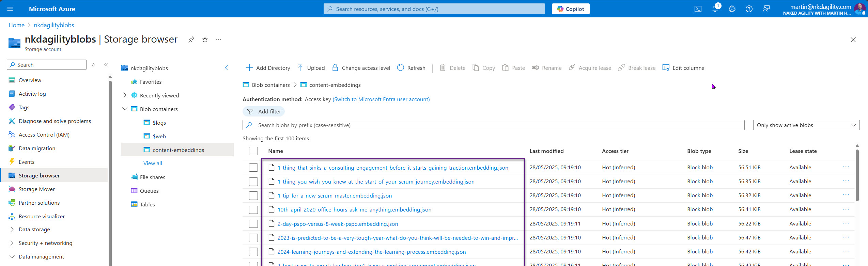Check the 2023-is-predicted blob row
This screenshot has width=868, height=266.
(253, 238)
